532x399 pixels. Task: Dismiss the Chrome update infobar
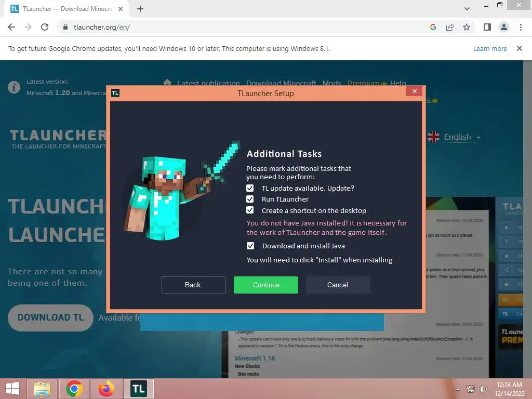click(519, 48)
